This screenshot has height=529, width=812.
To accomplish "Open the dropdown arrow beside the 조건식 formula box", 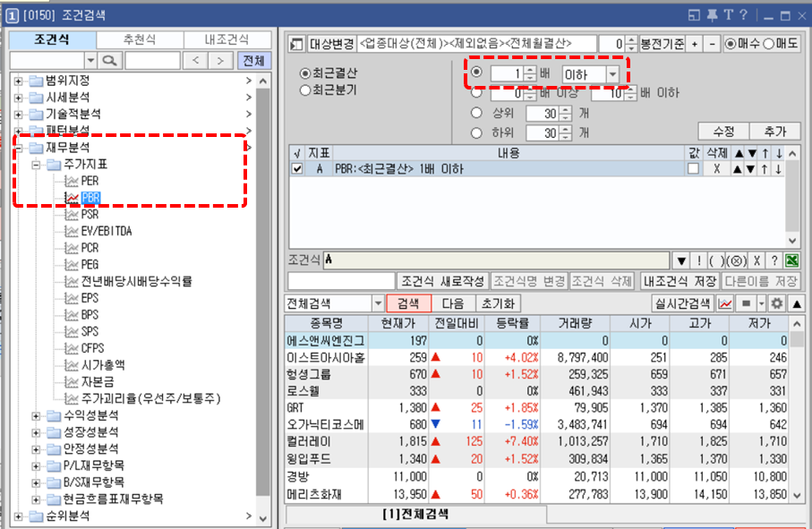I will click(681, 260).
